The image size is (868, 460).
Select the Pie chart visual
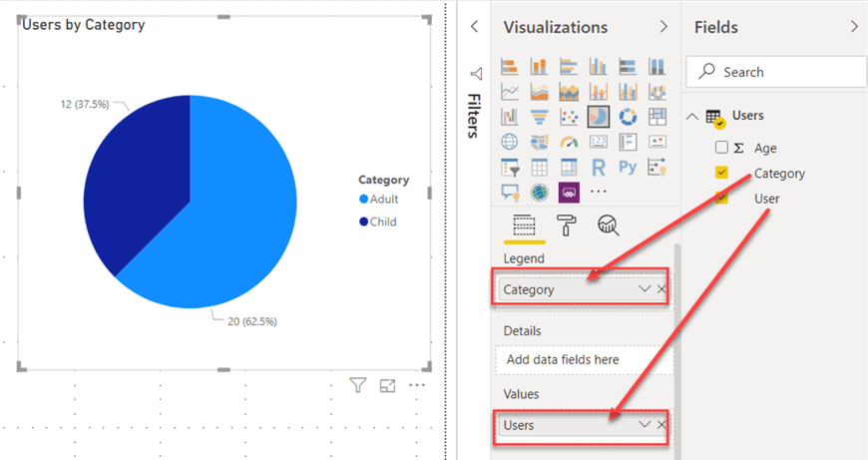[599, 117]
